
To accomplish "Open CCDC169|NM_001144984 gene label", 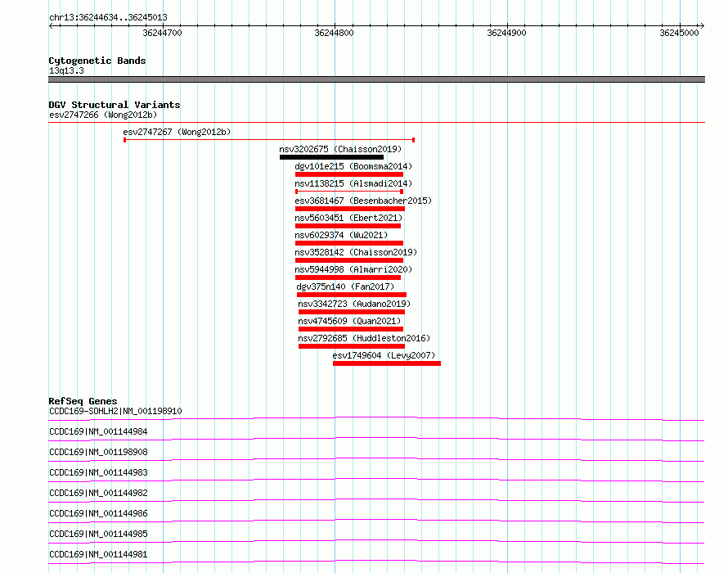I will click(98, 431).
